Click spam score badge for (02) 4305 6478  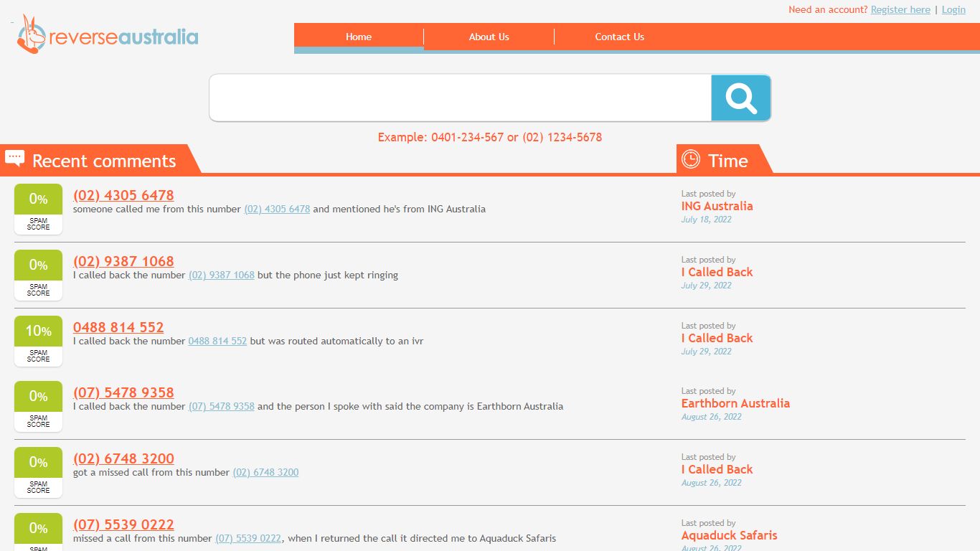coord(39,209)
